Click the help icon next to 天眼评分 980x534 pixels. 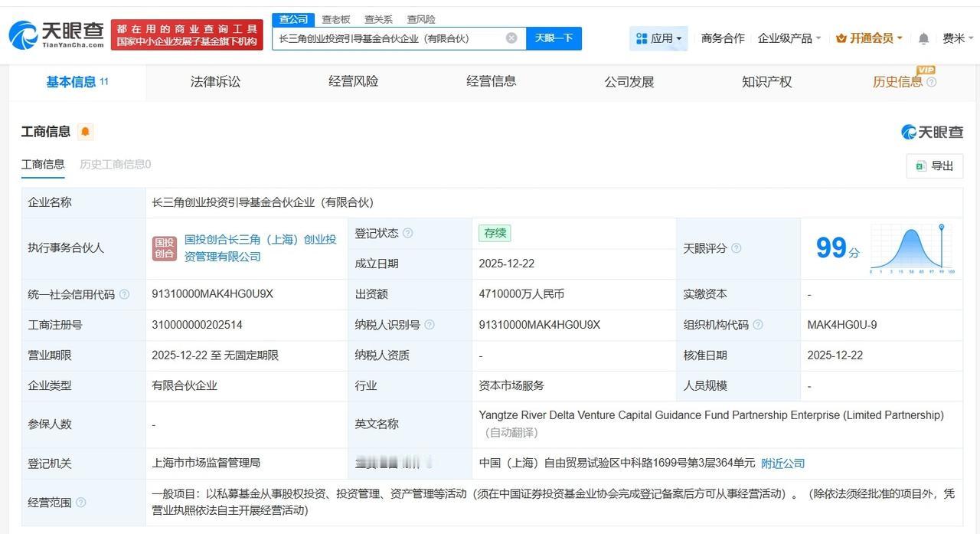(737, 248)
